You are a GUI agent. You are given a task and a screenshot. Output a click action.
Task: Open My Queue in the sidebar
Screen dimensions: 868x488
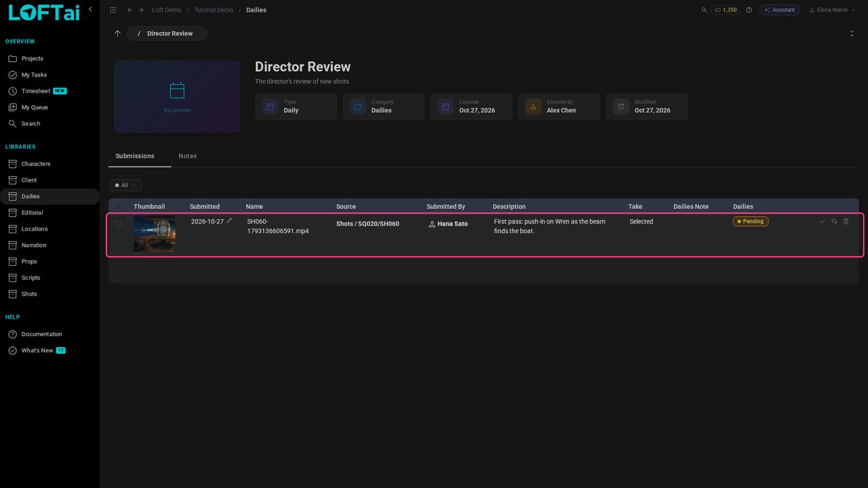click(50, 107)
